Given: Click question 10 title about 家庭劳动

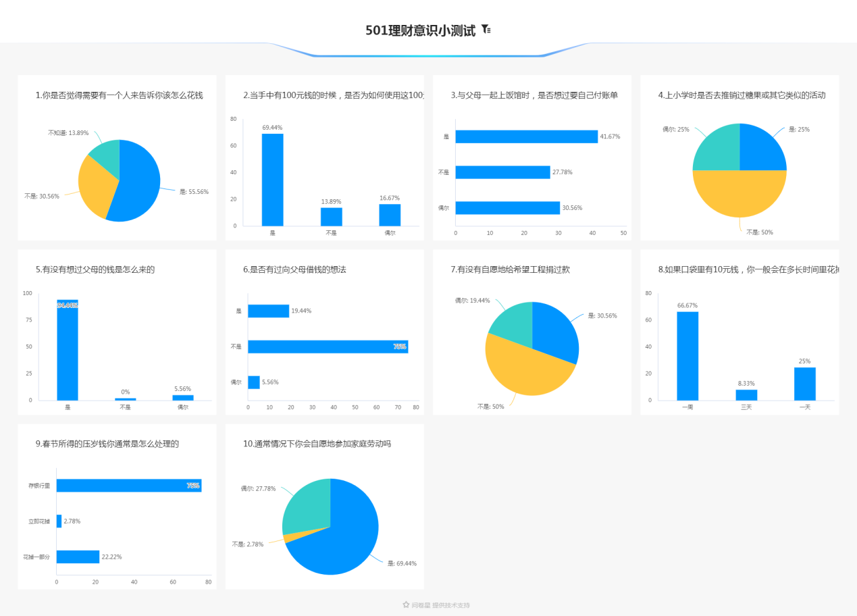Looking at the screenshot, I should click(x=317, y=444).
